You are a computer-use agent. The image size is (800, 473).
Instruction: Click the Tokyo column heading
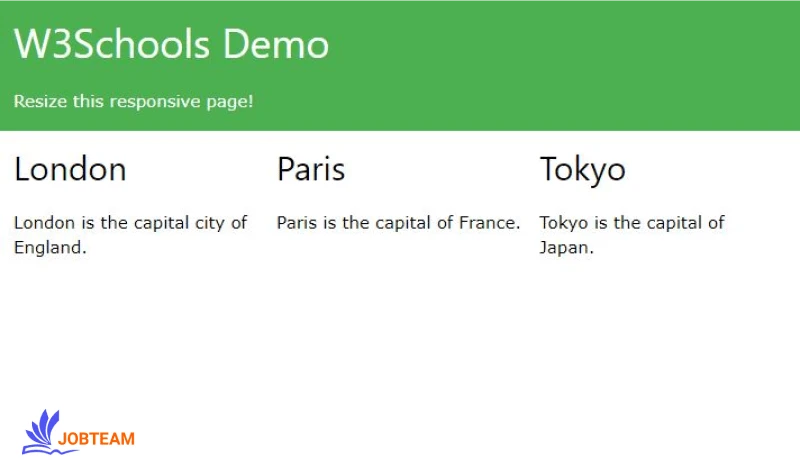tap(582, 169)
